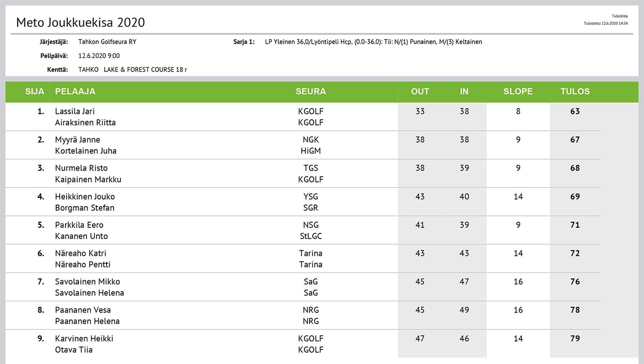Click result 76 for Savolainen Mikko
Screen dimensions: 644x364
pyautogui.click(x=575, y=281)
